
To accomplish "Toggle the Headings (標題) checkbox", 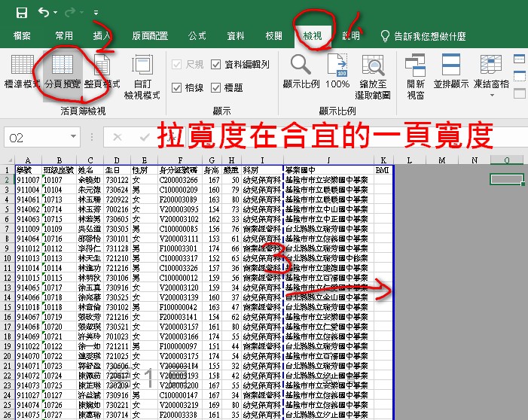I will [x=217, y=88].
